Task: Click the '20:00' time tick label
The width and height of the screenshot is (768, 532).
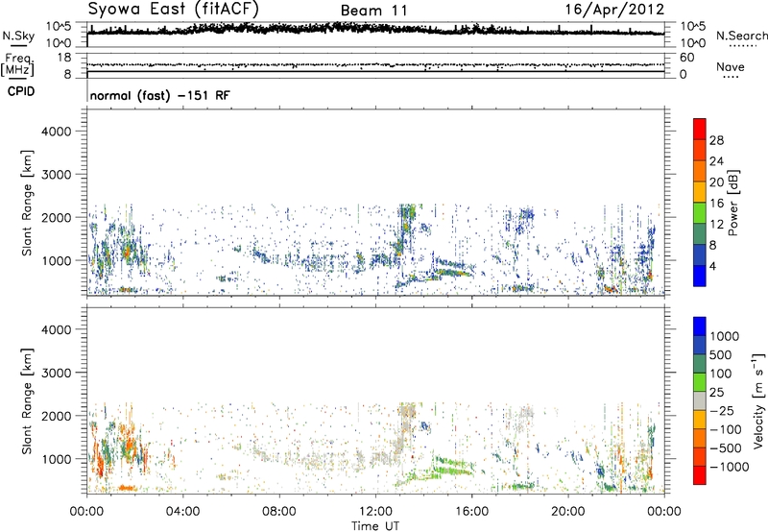Action: (x=568, y=512)
